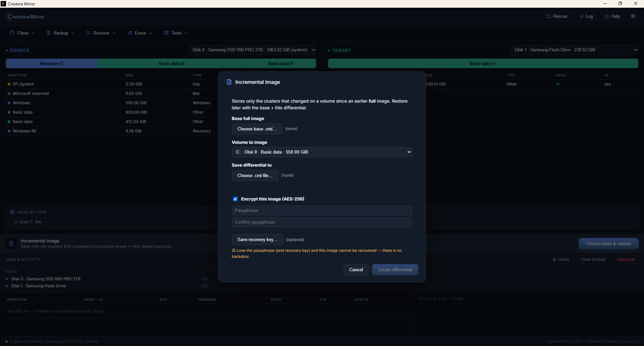Focus the Confirm passphrase field
Image resolution: width=644 pixels, height=346 pixels.
[322, 222]
